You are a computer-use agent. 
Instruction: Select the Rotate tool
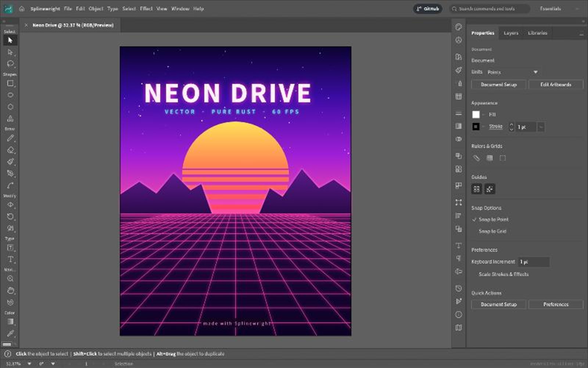(10, 217)
